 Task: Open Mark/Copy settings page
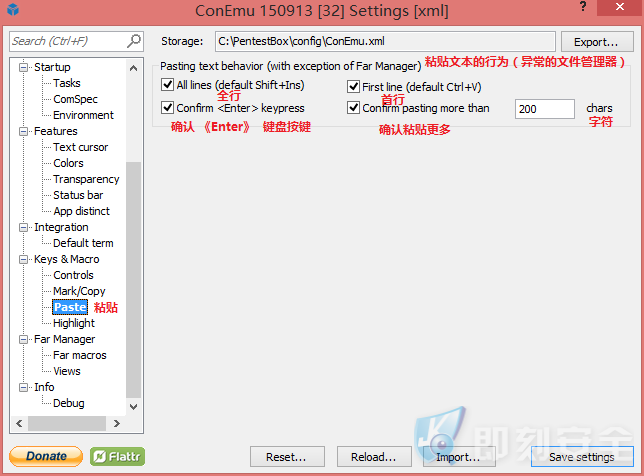[x=79, y=291]
